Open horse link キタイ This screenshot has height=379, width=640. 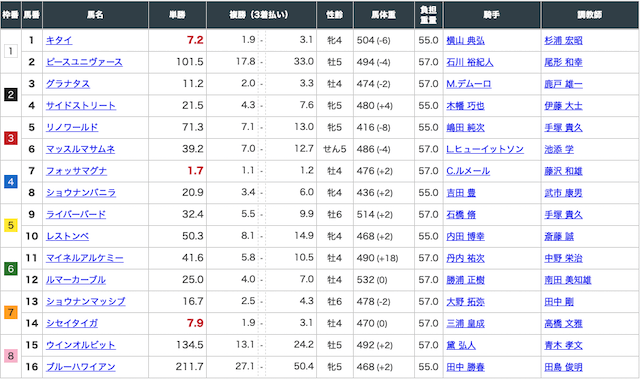[x=59, y=40]
